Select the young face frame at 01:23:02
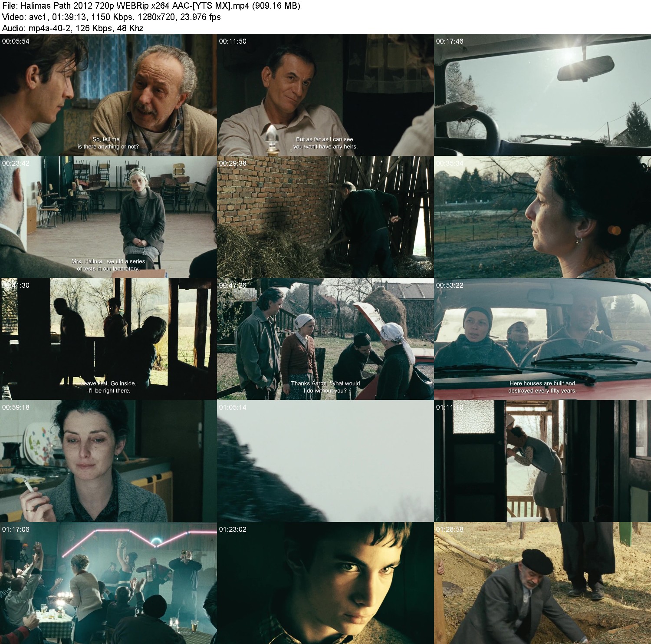The height and width of the screenshot is (644, 651). click(325, 583)
